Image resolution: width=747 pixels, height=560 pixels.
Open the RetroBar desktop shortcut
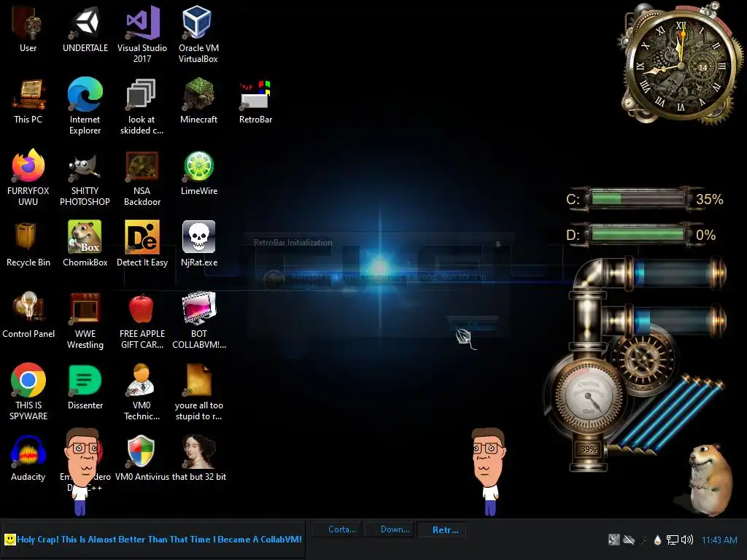[255, 101]
